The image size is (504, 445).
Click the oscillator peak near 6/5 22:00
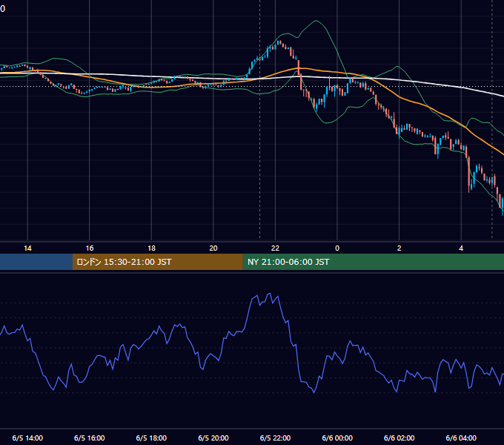tap(269, 294)
